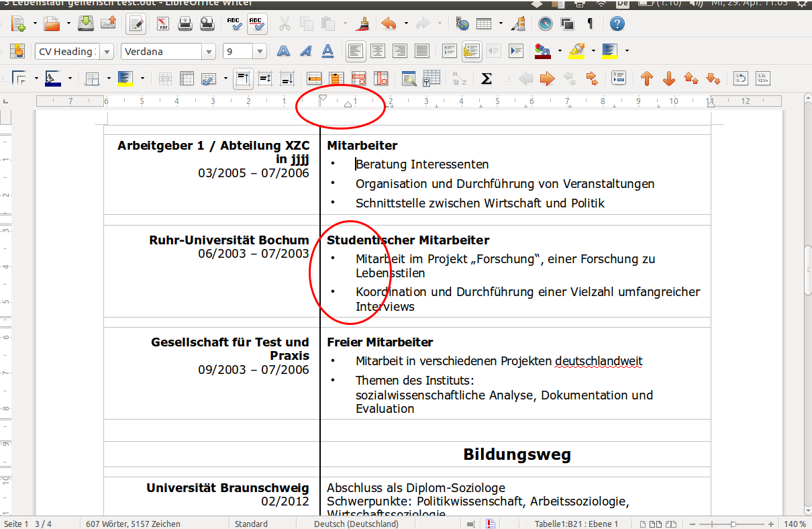Delete the current table row
Image resolution: width=812 pixels, height=529 pixels.
pos(358,79)
